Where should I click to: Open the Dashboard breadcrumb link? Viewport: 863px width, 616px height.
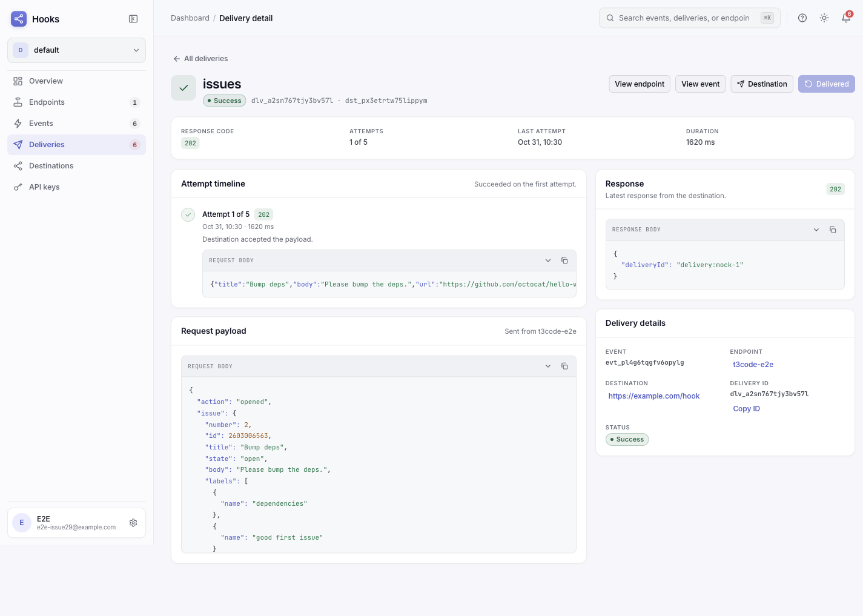pyautogui.click(x=190, y=18)
